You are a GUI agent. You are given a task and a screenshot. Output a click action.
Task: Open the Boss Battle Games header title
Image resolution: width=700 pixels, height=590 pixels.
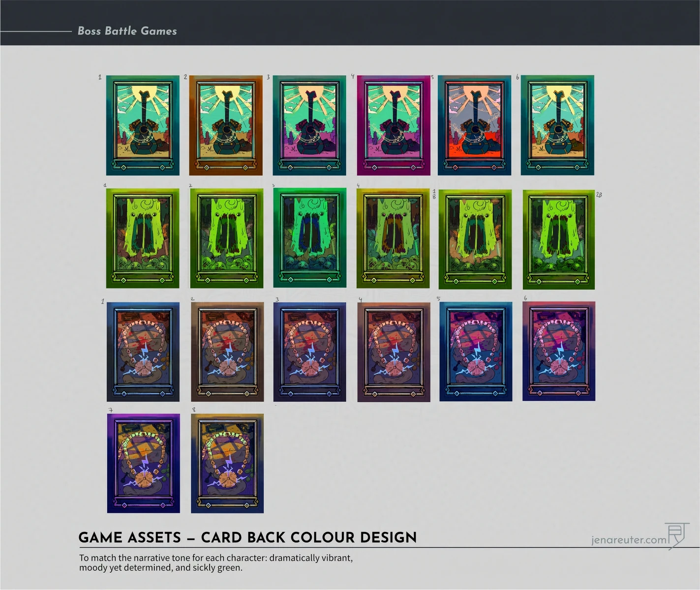(127, 30)
